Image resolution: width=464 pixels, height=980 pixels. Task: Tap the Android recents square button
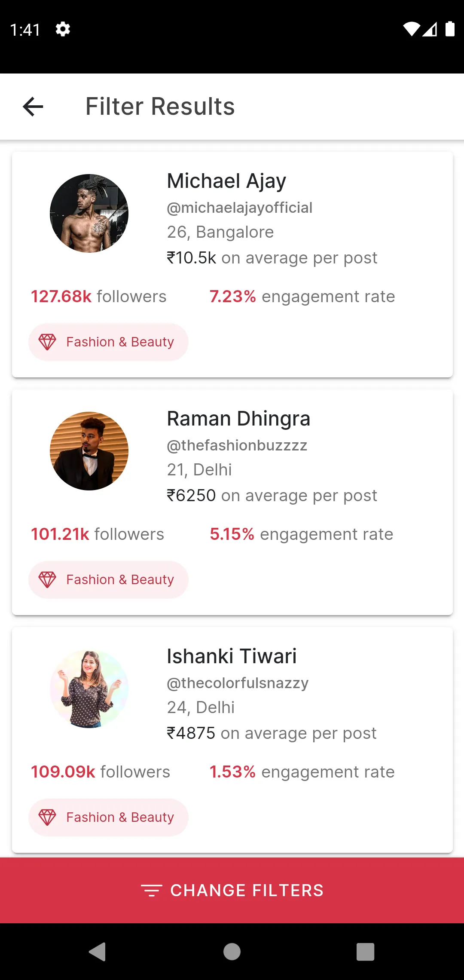366,952
